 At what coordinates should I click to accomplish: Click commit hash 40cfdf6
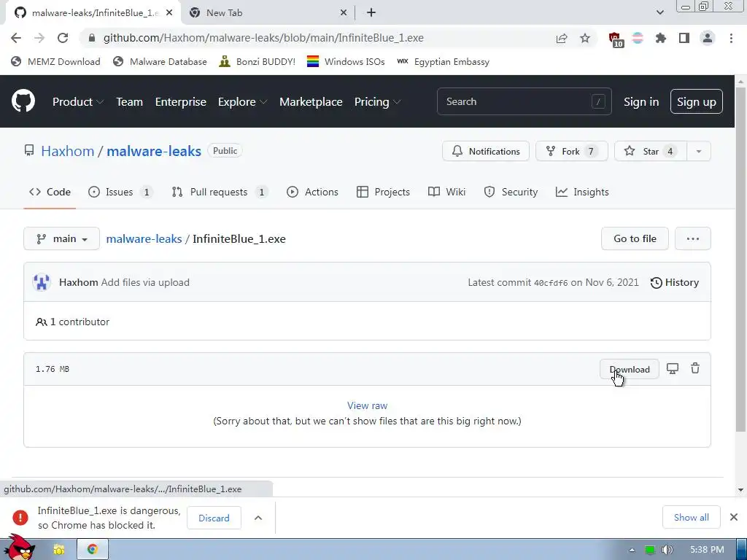point(551,283)
